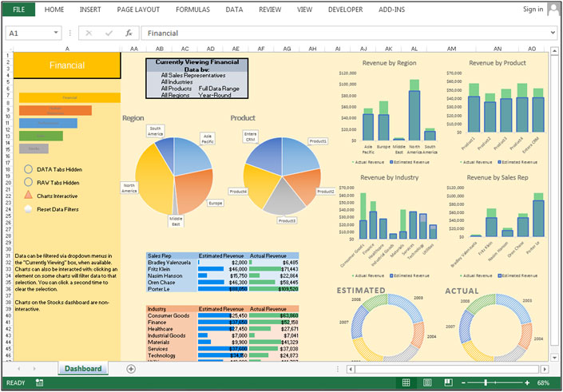The width and height of the screenshot is (563, 392).
Task: Open the All Industries filter dropdown
Action: (x=177, y=81)
